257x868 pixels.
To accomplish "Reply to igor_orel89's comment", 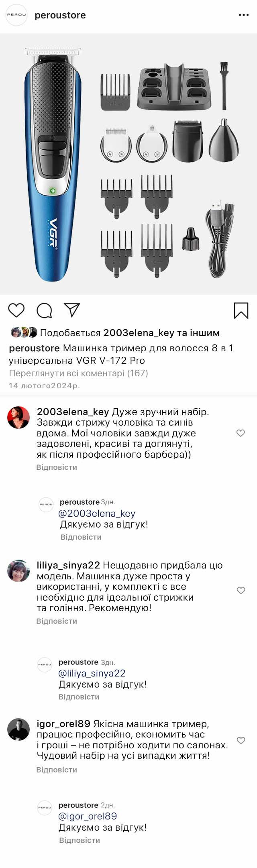I will tap(57, 770).
